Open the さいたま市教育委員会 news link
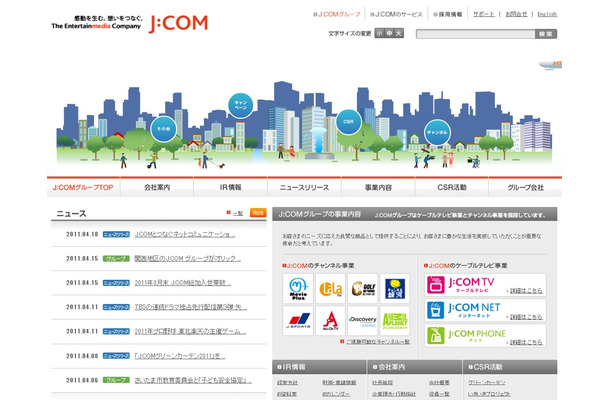The height and width of the screenshot is (400, 610). pos(193,380)
